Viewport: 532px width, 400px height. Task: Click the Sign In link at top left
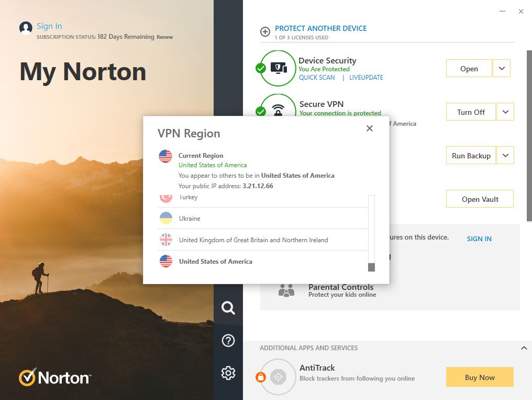(x=49, y=26)
